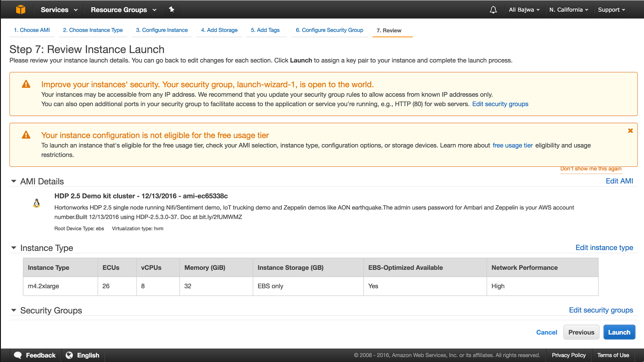The height and width of the screenshot is (362, 644).
Task: Open the Resource Groups dropdown
Action: point(123,10)
